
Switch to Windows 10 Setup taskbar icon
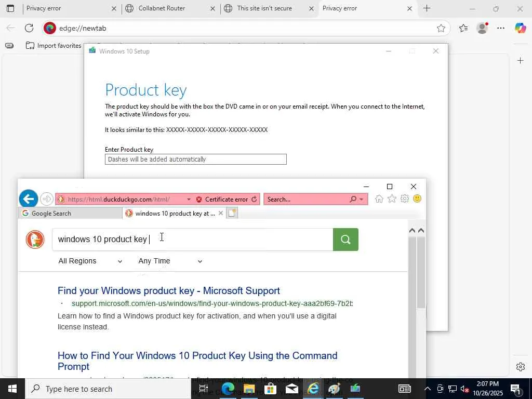(355, 389)
